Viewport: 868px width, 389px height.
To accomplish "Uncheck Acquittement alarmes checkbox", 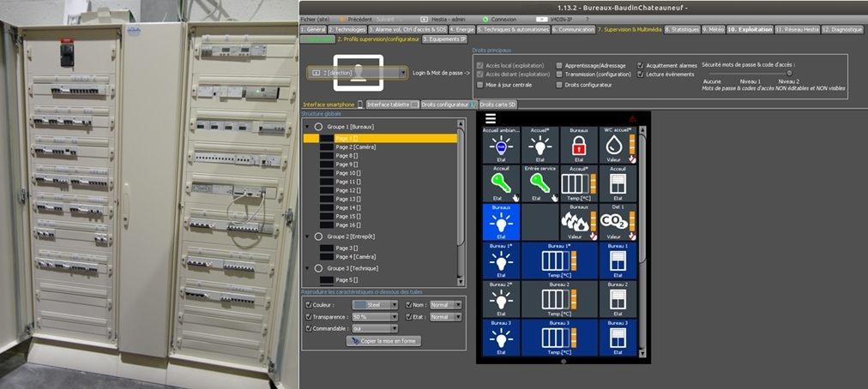I will [641, 65].
